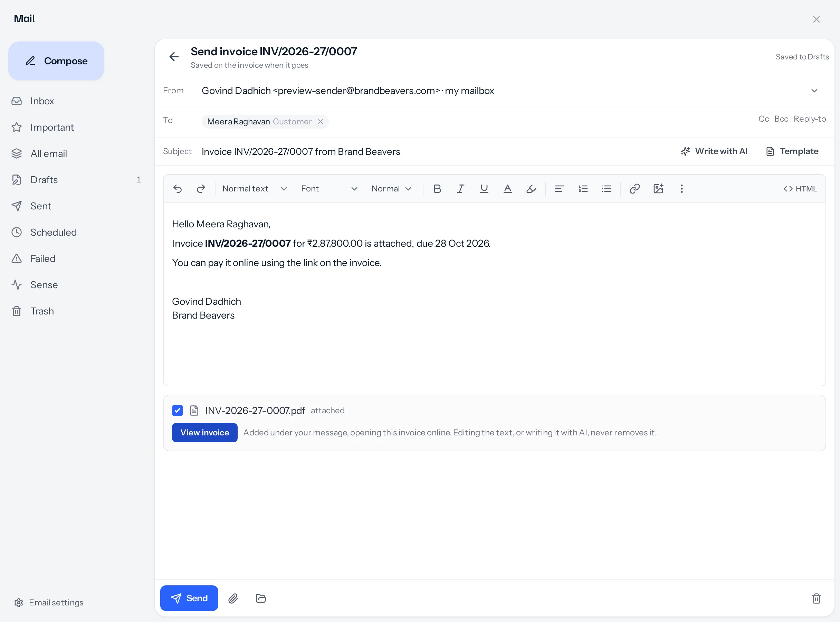
Task: Click the undo arrow in editor toolbar
Action: 177,189
